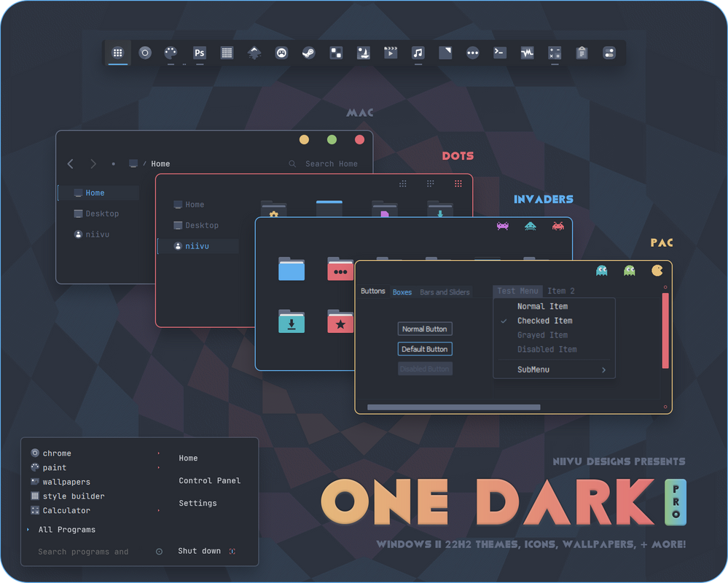
Task: Open the checkered squares app in dock
Action: coord(336,53)
